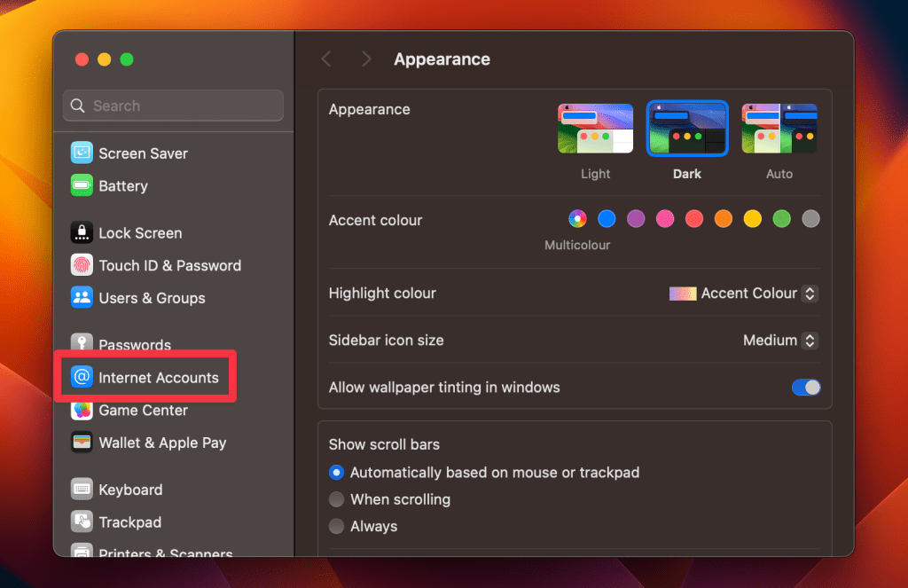
Task: Toggle Allow wallpaper tinting in windows
Action: click(806, 387)
